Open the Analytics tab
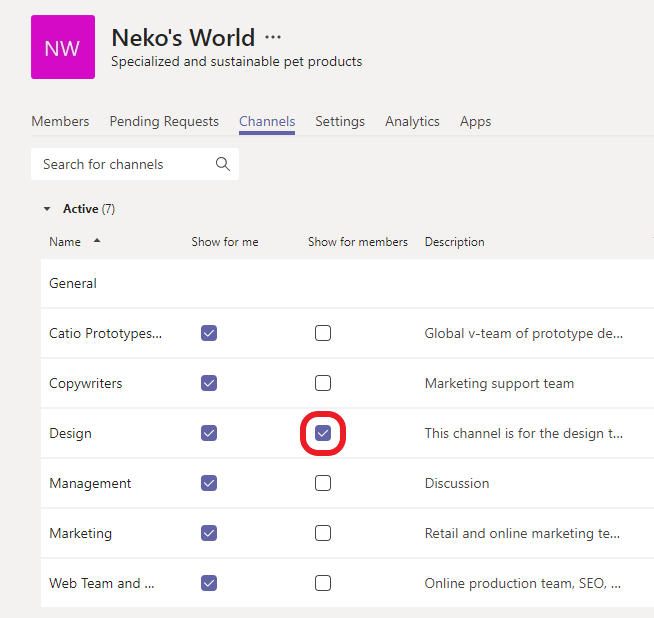654x618 pixels. pos(412,121)
